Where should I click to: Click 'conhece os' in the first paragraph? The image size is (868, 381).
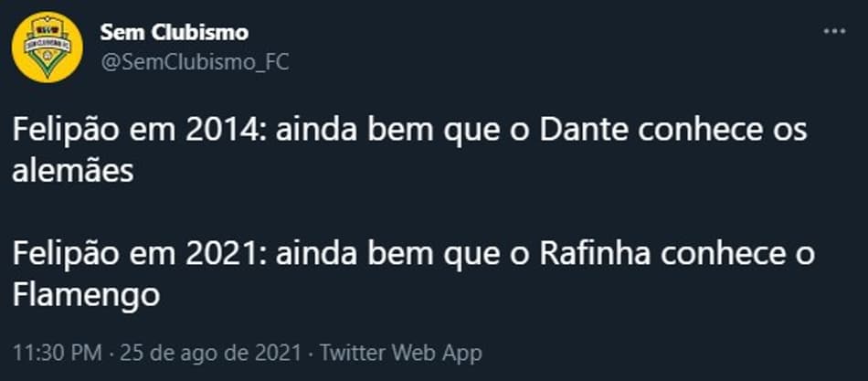tap(721, 131)
